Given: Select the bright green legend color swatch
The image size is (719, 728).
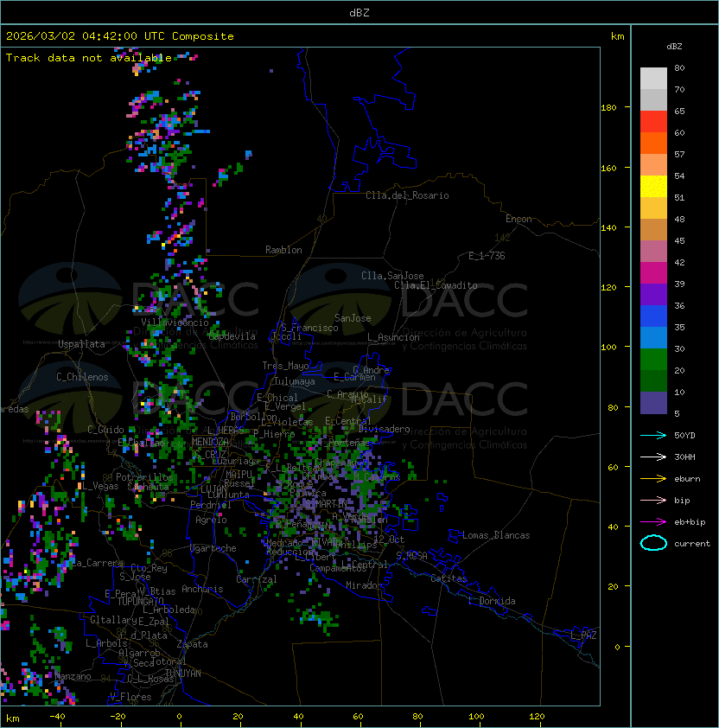Looking at the screenshot, I should (x=653, y=359).
